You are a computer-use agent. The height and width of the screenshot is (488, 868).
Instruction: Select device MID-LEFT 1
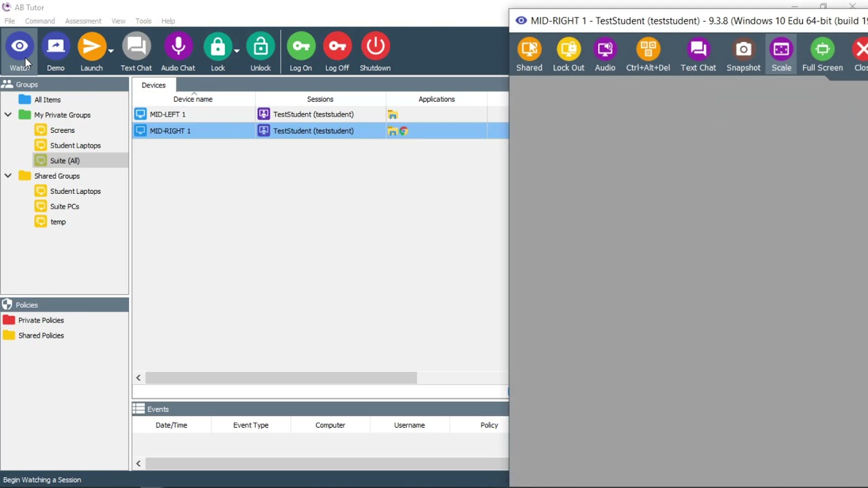[x=167, y=115]
